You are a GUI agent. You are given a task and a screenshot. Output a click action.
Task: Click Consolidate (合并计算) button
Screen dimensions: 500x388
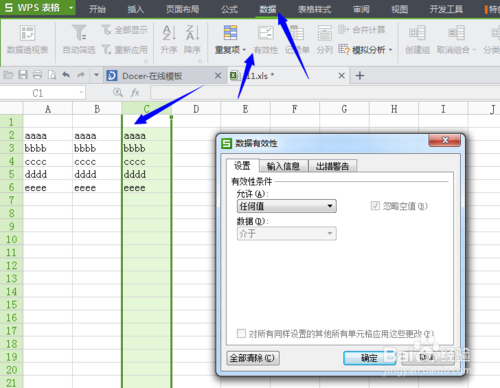coord(362,30)
